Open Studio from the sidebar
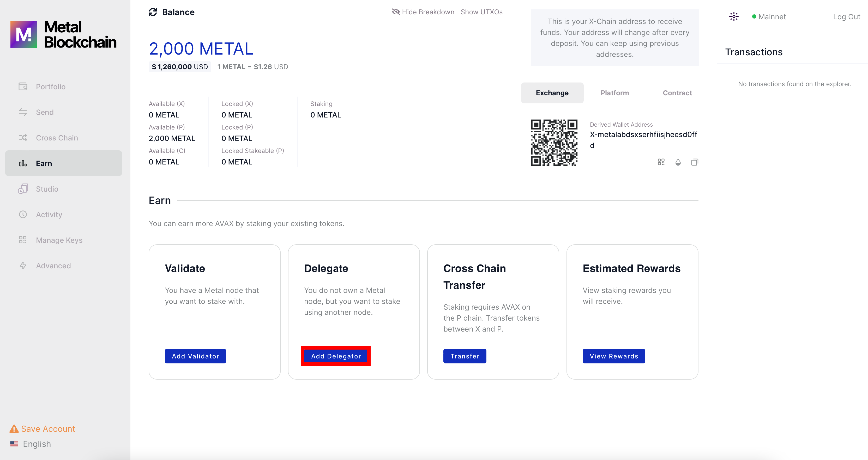868x460 pixels. (47, 189)
